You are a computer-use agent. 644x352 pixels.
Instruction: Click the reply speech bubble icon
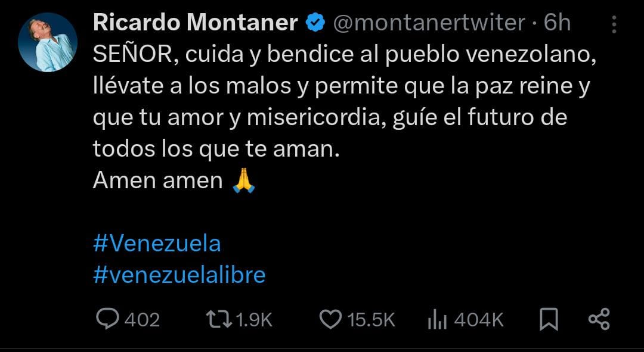[x=107, y=320]
